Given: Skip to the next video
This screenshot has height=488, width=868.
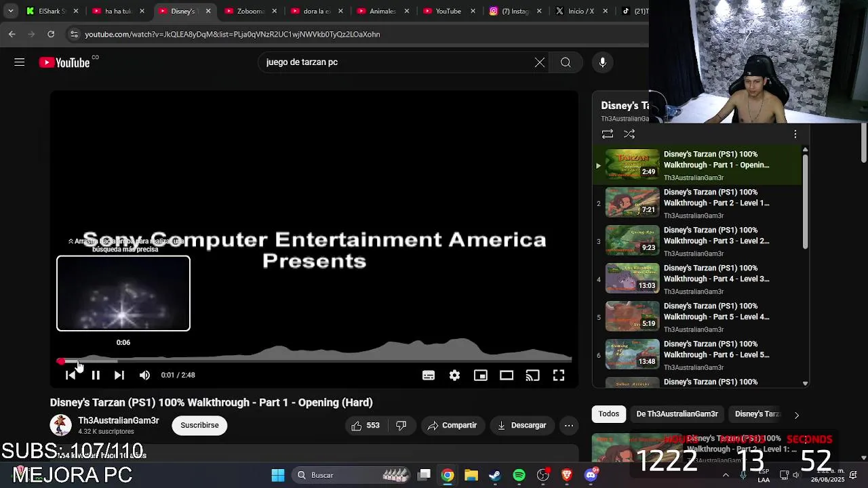Looking at the screenshot, I should 119,375.
